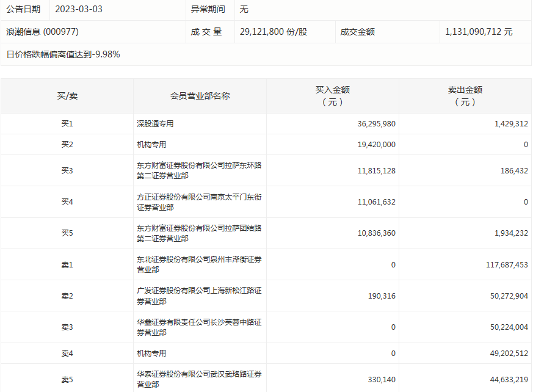Click the 成交金额 label

358,32
